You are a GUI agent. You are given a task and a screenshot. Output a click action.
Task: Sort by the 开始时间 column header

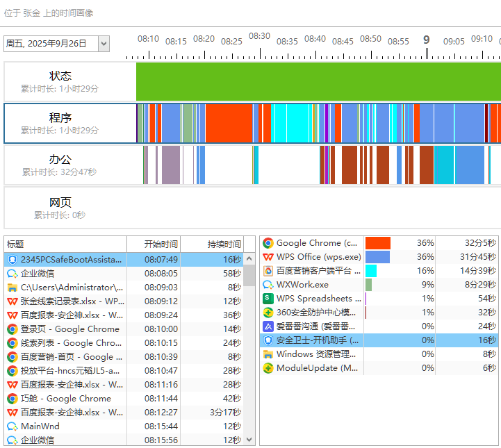pyautogui.click(x=161, y=244)
